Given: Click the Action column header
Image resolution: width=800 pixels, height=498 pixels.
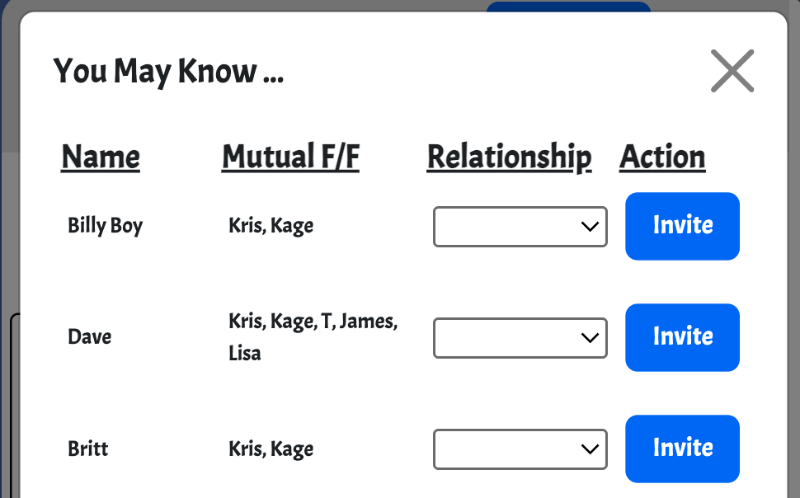Looking at the screenshot, I should pos(662,157).
